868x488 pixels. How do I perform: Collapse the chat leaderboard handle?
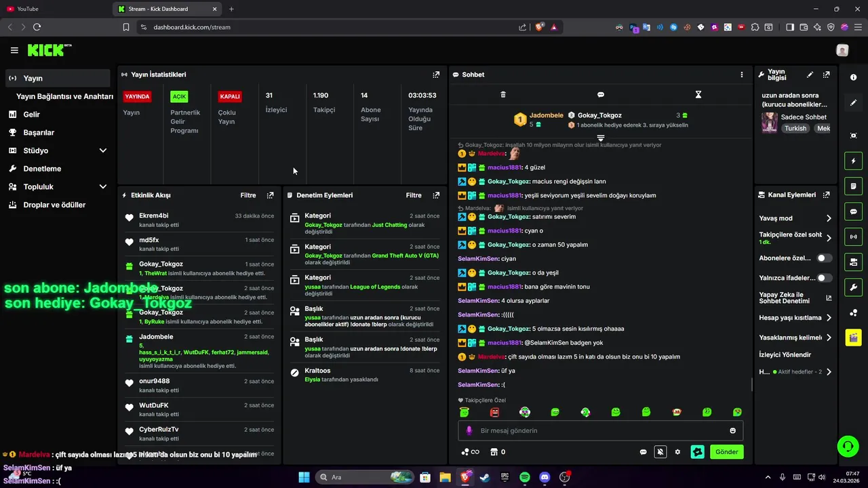[x=600, y=138]
